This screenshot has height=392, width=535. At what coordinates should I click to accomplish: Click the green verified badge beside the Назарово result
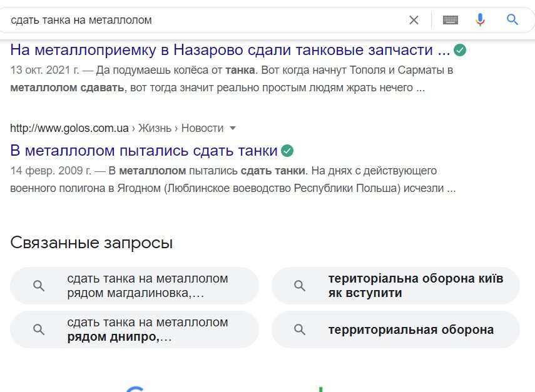tap(460, 50)
